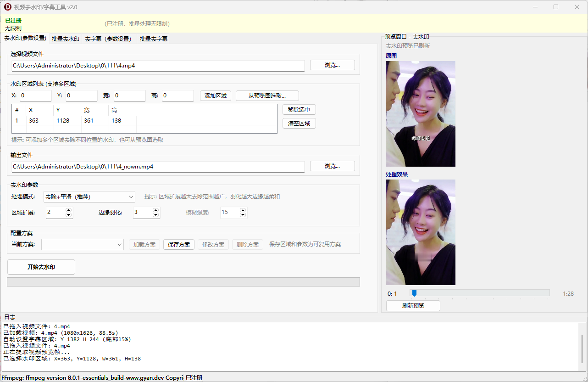This screenshot has width=588, height=382.
Task: Click the preview timeline slider handle
Action: [414, 293]
